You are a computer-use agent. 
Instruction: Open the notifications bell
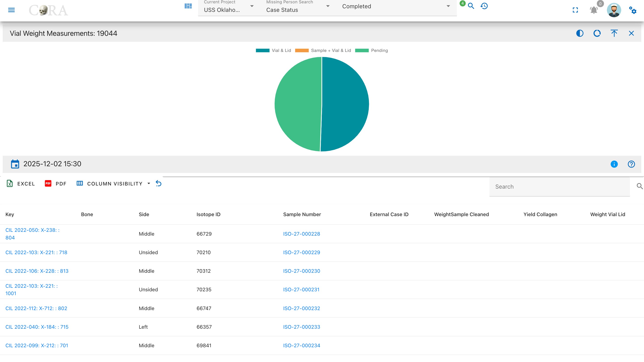click(594, 10)
